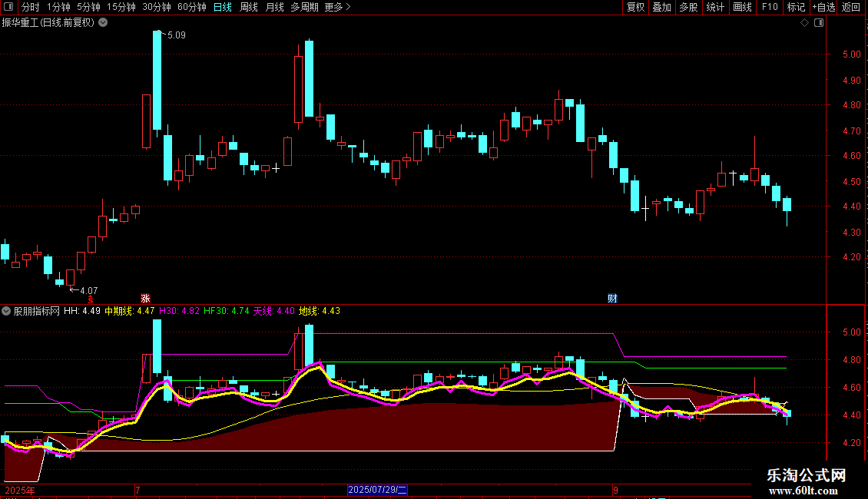868x499 pixels.
Task: Switch to 日线 daily chart
Action: [x=223, y=7]
